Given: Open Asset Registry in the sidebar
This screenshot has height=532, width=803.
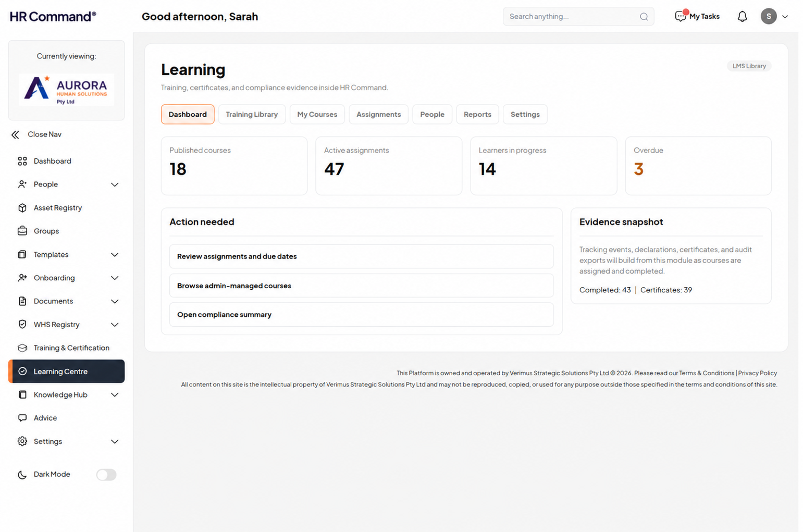Looking at the screenshot, I should [66, 208].
